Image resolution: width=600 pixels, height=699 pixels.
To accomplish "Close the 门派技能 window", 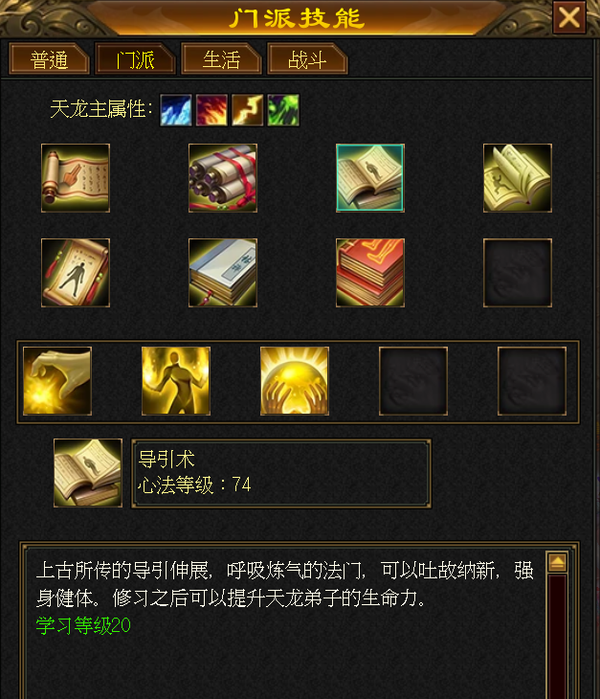I will 569,18.
